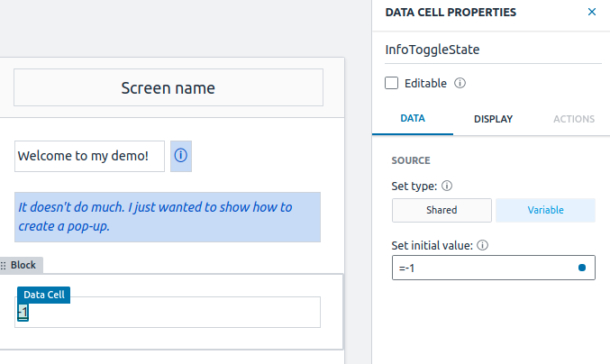Enable the Editable checkbox
The image size is (610, 364).
(391, 84)
